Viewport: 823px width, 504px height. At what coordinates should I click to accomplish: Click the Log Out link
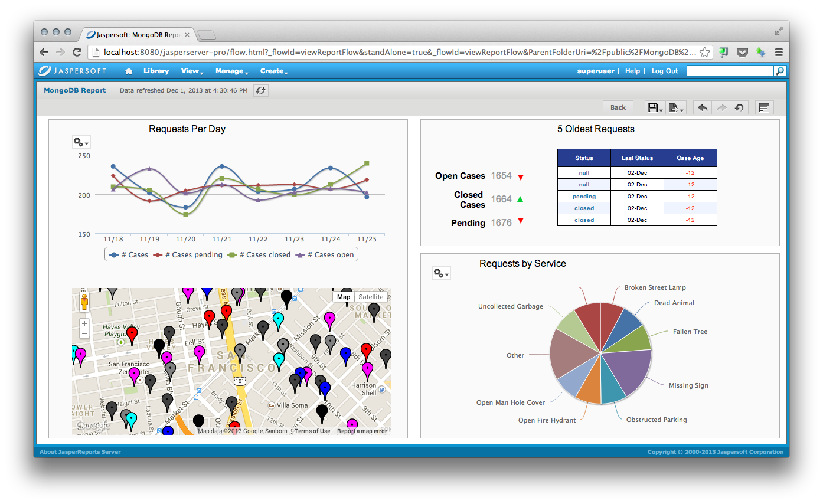pyautogui.click(x=665, y=71)
